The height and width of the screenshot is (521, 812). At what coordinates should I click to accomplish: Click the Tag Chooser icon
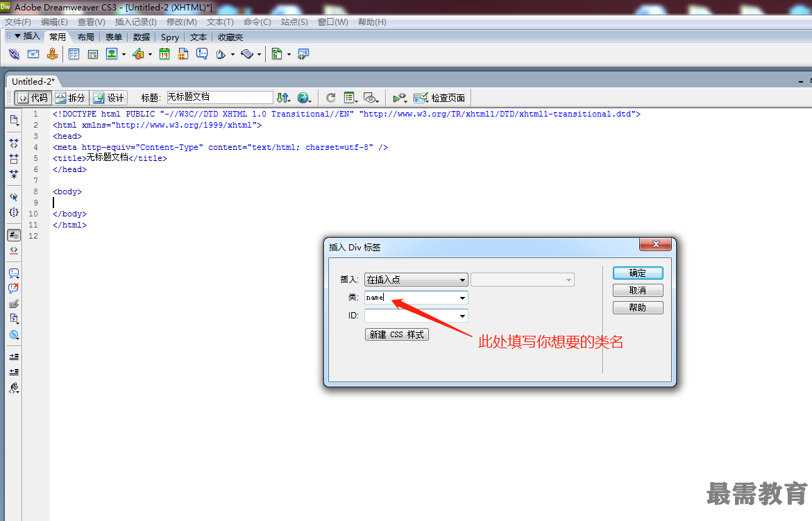tap(303, 54)
